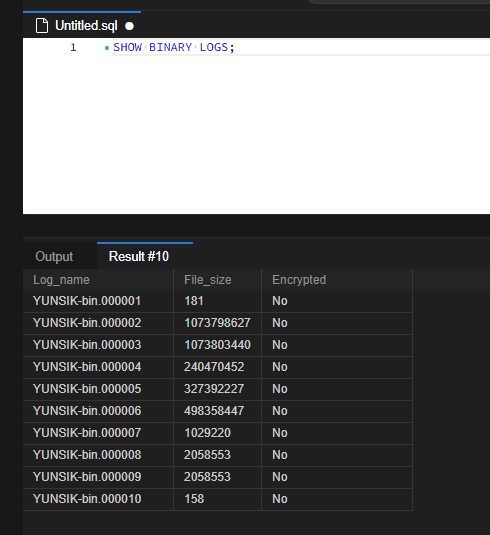Click the unsaved-changes dot on Untitled.sql tab
Image resolution: width=490 pixels, height=535 pixels.
coord(129,26)
